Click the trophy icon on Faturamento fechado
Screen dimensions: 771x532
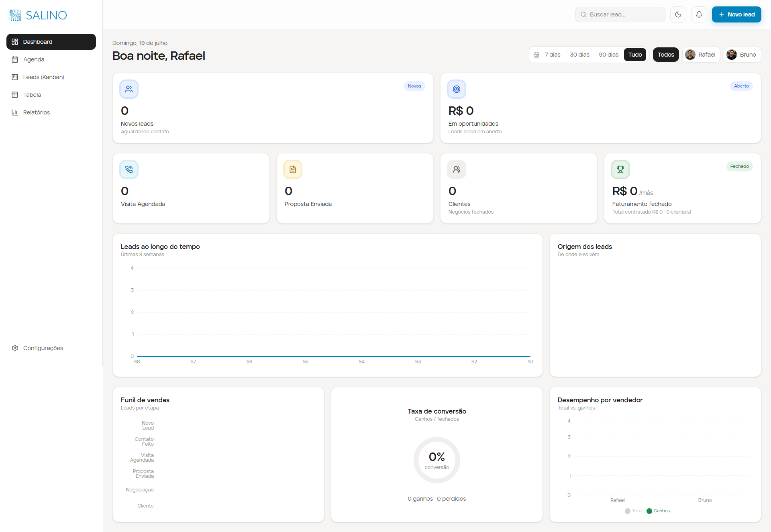(620, 169)
